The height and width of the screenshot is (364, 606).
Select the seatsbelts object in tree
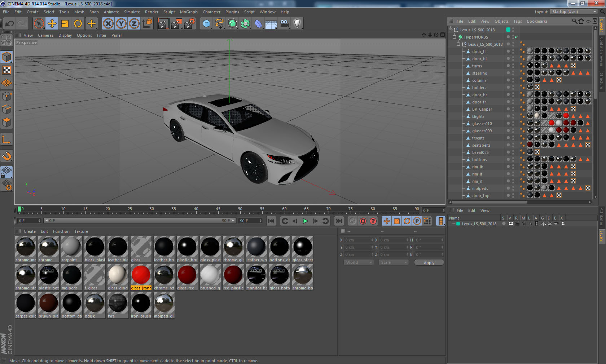[x=481, y=145]
